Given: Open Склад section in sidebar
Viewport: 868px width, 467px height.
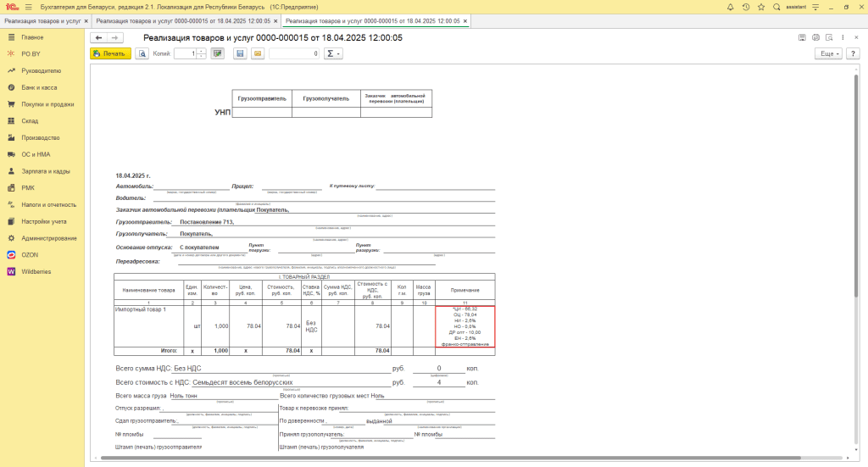Looking at the screenshot, I should click(x=30, y=120).
